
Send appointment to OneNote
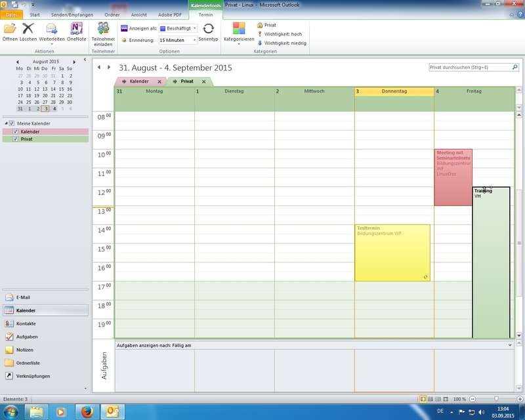77,30
